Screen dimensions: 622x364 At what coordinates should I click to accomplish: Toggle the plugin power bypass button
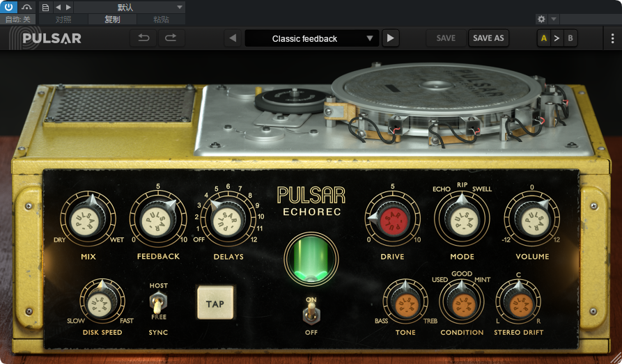(9, 7)
